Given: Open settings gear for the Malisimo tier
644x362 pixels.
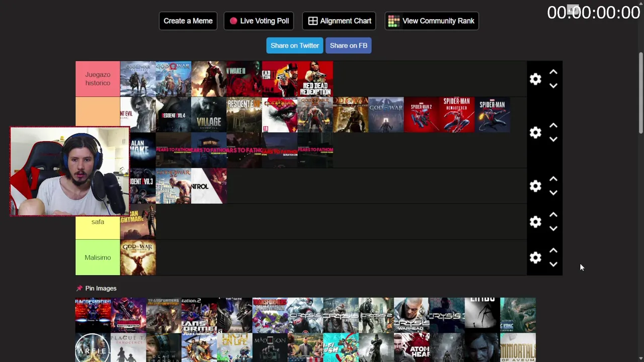Looking at the screenshot, I should pyautogui.click(x=535, y=257).
